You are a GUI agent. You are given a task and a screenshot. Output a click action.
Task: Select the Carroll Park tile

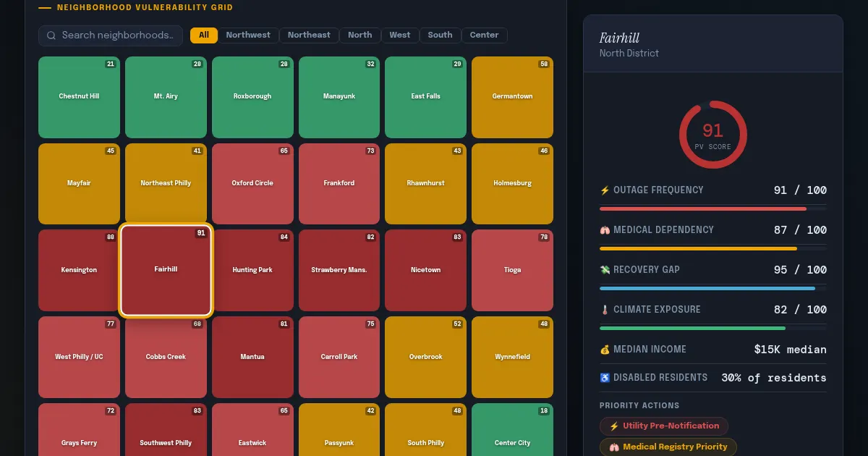(x=339, y=358)
